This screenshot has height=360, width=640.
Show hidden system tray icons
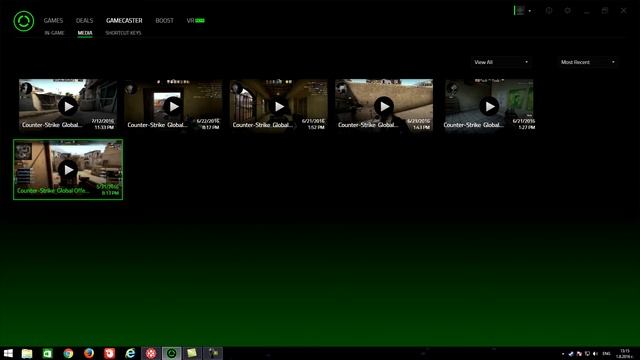coord(563,354)
